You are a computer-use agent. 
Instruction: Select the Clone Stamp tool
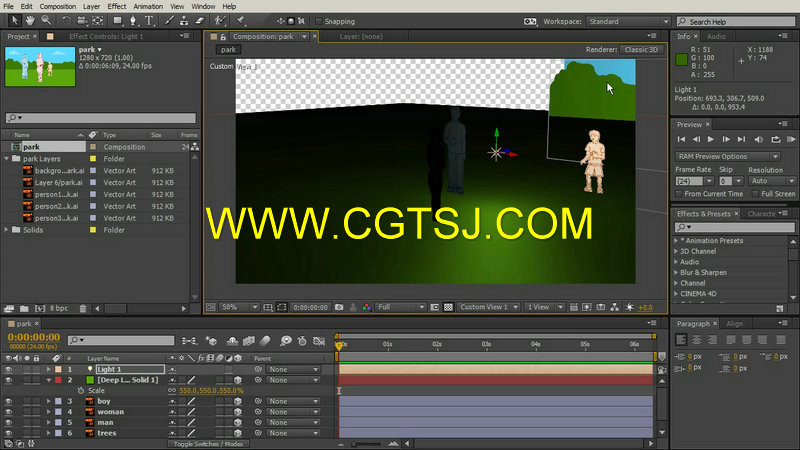click(184, 20)
